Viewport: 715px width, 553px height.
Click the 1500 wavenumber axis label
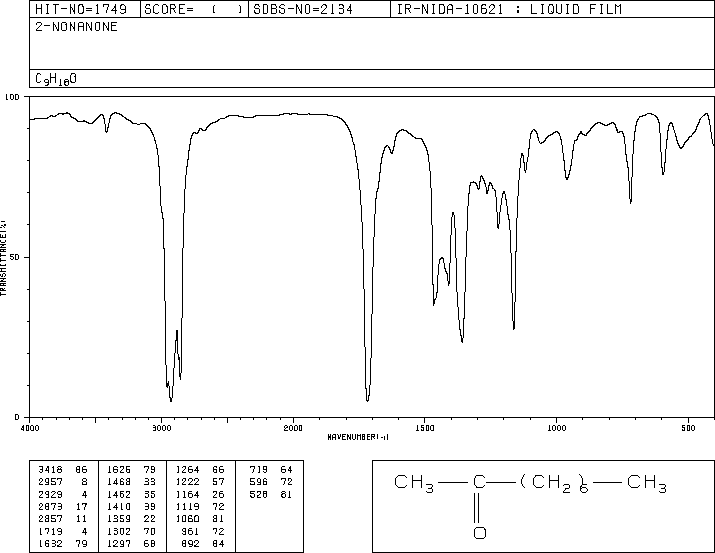(x=425, y=428)
